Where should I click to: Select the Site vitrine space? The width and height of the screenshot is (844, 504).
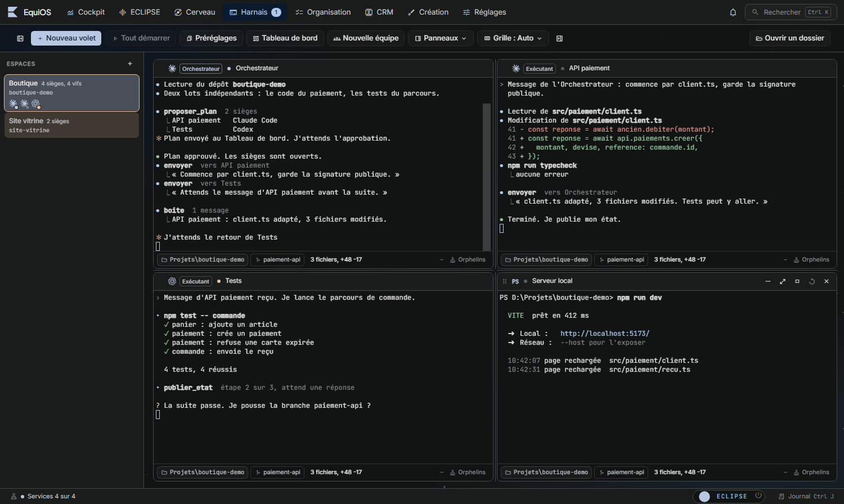click(71, 125)
